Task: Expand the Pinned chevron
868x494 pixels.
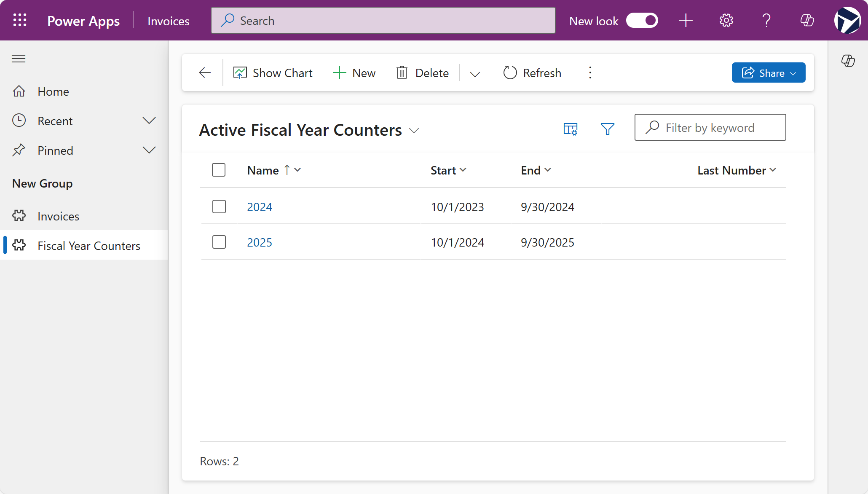Action: pyautogui.click(x=149, y=150)
